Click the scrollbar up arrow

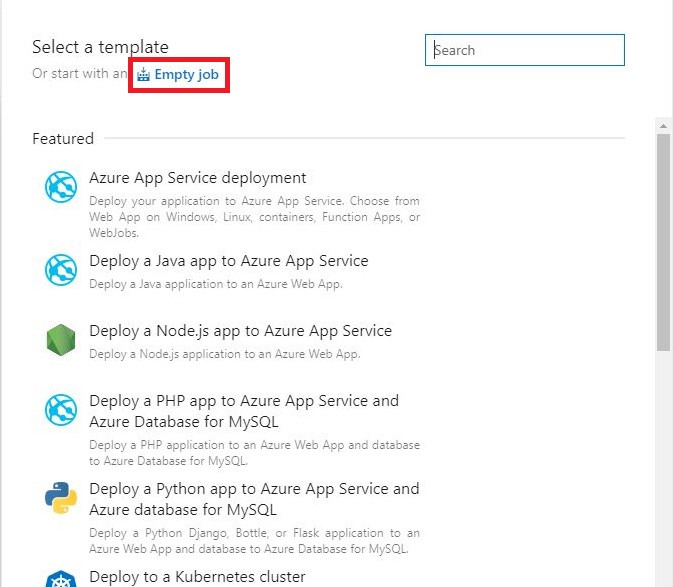tap(663, 126)
